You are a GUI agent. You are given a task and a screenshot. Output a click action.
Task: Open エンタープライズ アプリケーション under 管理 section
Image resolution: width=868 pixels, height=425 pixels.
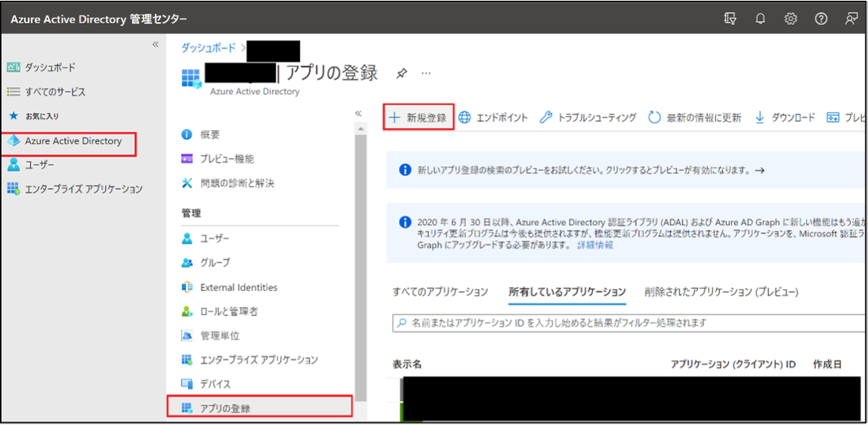tap(249, 360)
